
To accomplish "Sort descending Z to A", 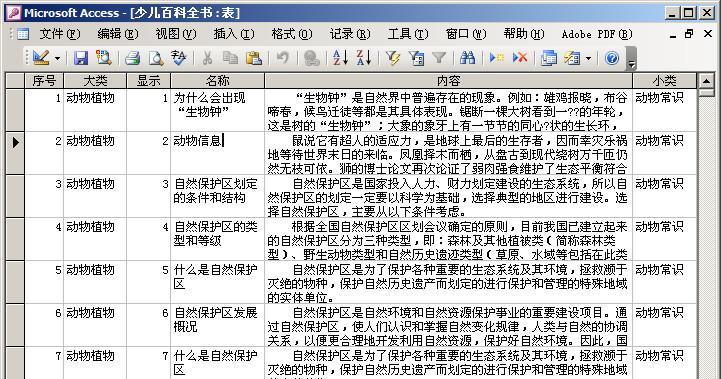I will click(364, 58).
